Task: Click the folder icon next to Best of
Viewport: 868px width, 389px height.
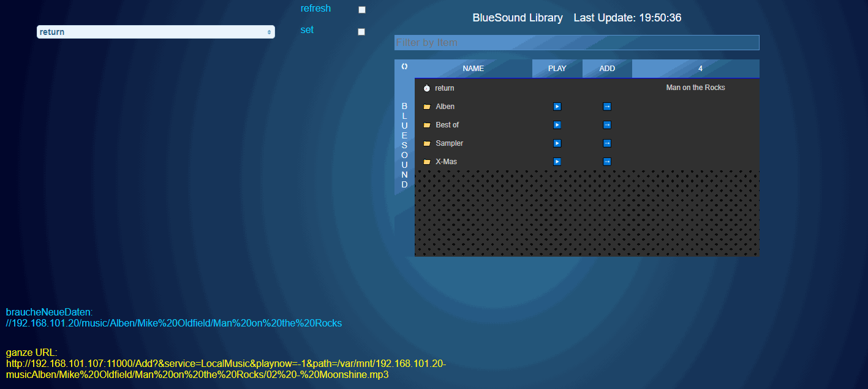Action: (427, 125)
